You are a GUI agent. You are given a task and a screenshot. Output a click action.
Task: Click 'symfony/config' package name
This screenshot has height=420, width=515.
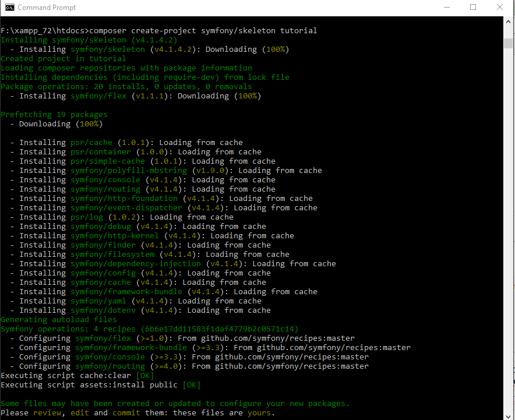point(103,273)
